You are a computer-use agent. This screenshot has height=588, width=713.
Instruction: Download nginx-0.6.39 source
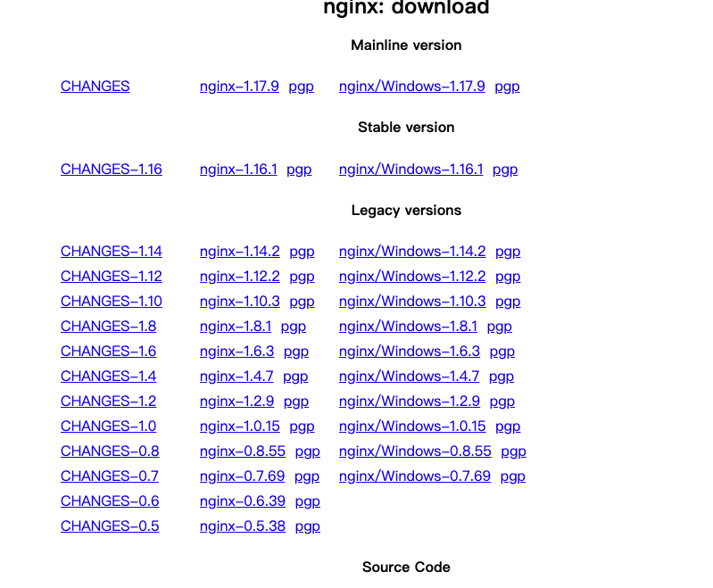(x=243, y=501)
